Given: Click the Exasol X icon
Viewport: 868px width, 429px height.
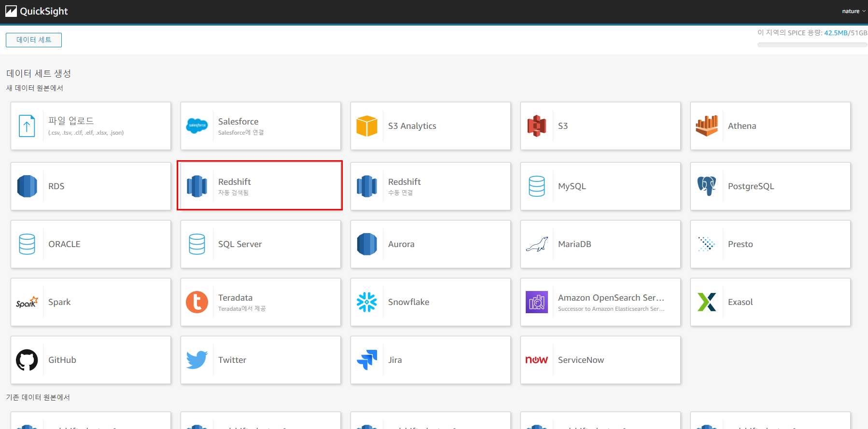Looking at the screenshot, I should click(707, 302).
